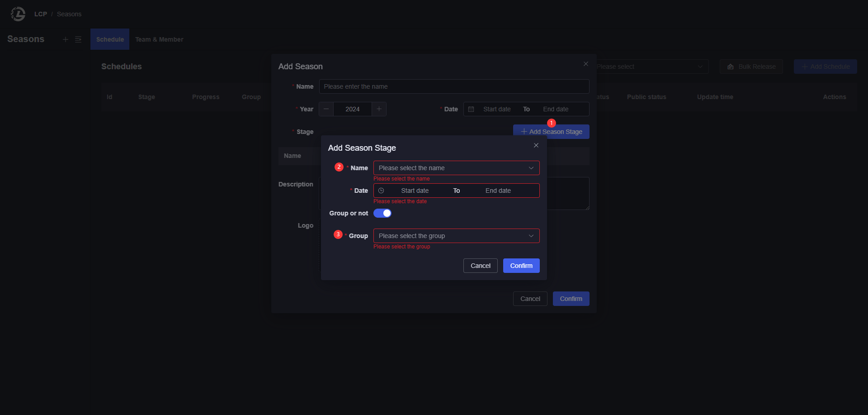Click the list menu icon beside Seasons
This screenshot has width=868, height=415.
[78, 39]
